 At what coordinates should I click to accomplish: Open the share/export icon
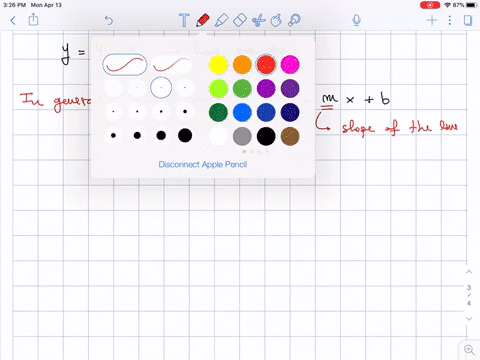click(33, 20)
